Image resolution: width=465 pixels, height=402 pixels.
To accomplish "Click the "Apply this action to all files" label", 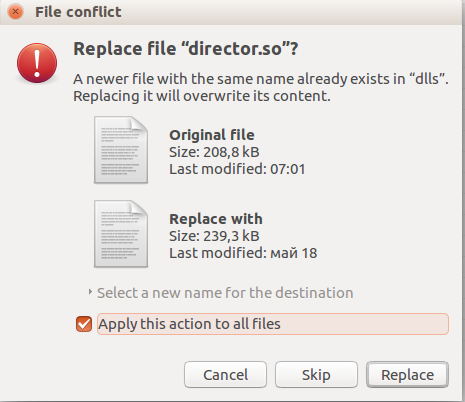I will (x=189, y=324).
